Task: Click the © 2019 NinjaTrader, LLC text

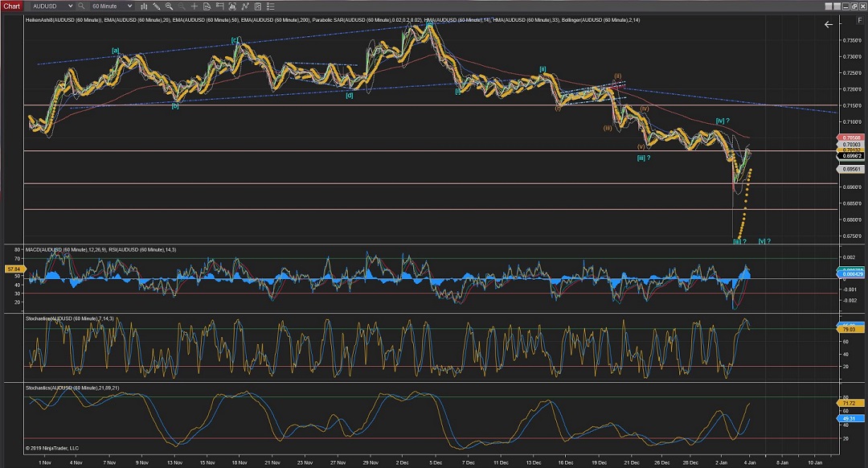Action: (x=52, y=448)
